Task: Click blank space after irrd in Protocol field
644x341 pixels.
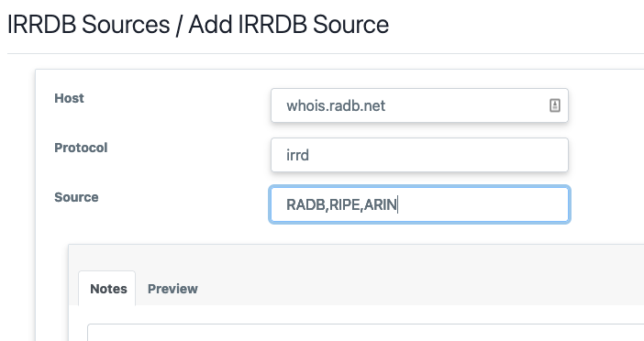Action: click(x=438, y=155)
